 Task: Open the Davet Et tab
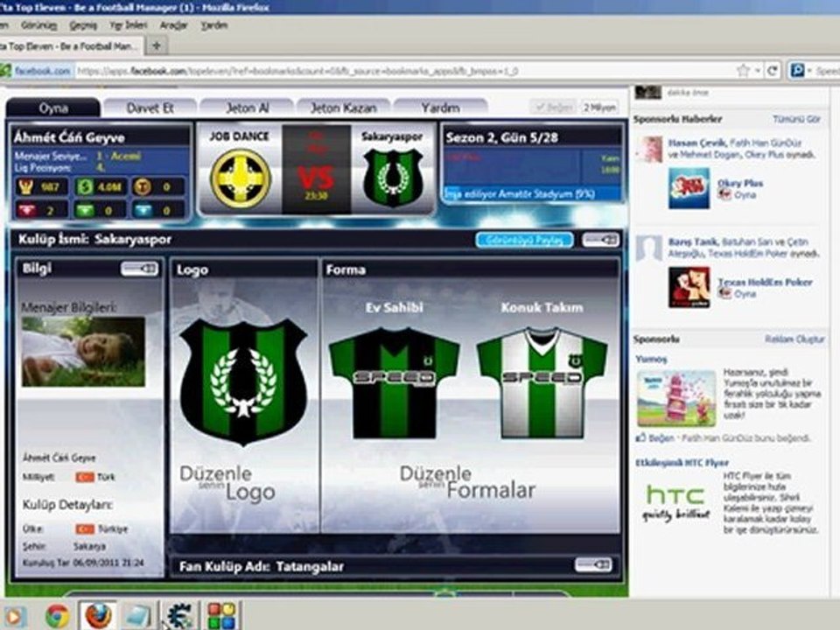coord(150,108)
